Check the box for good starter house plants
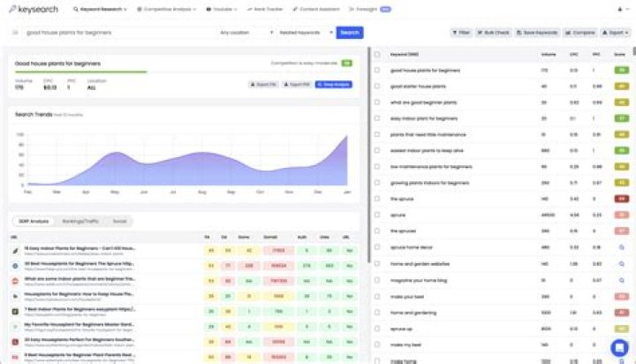The width and height of the screenshot is (636, 364). [377, 86]
